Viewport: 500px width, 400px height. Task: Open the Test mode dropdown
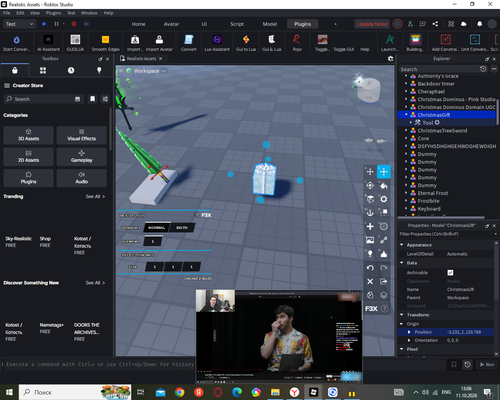(x=19, y=24)
